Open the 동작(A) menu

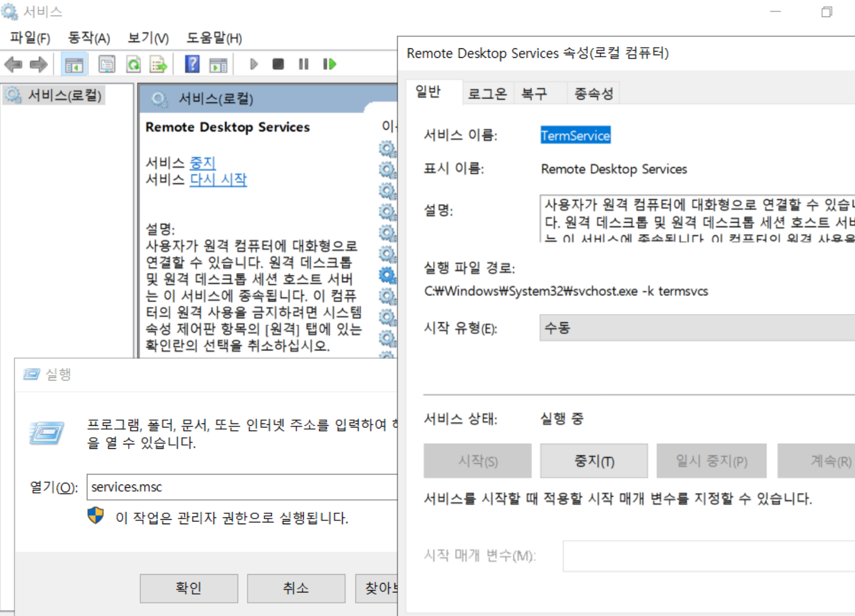(89, 38)
